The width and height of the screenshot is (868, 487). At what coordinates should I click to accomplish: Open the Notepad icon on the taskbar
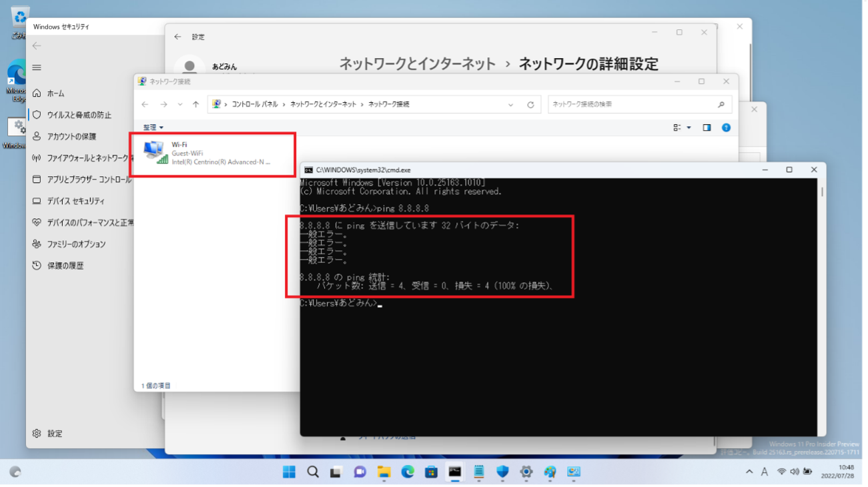pos(478,472)
